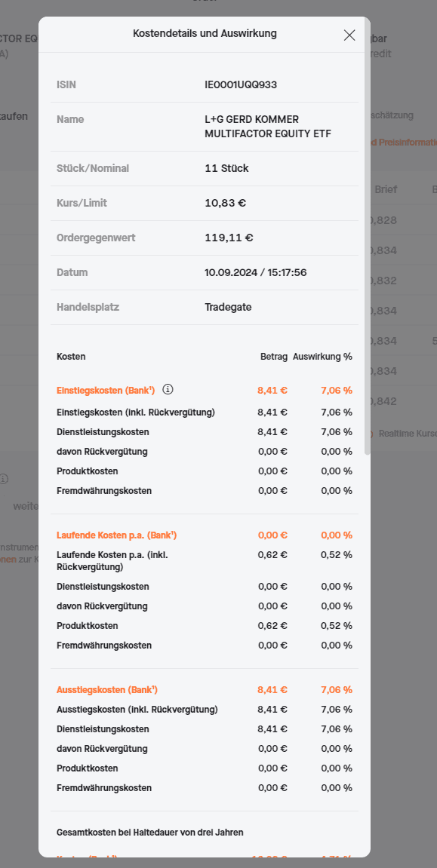437x868 pixels.
Task: Click the Ordergegenwert amount 119,11 €
Action: pyautogui.click(x=229, y=238)
